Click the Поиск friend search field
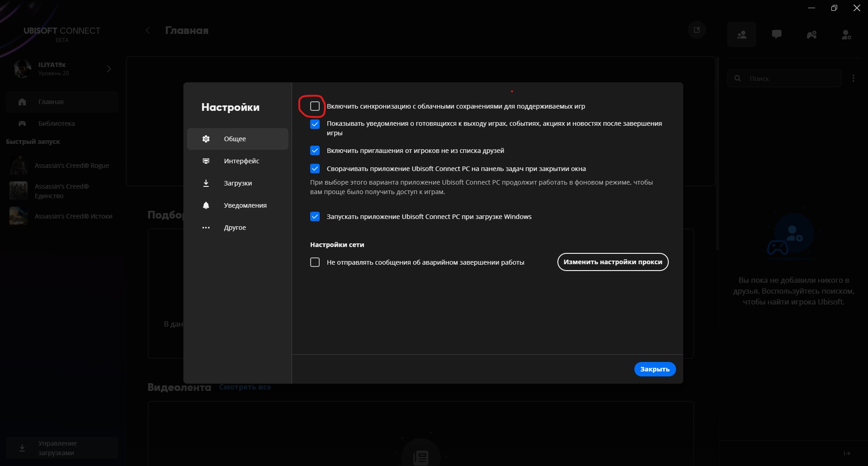The height and width of the screenshot is (466, 868). tap(785, 78)
